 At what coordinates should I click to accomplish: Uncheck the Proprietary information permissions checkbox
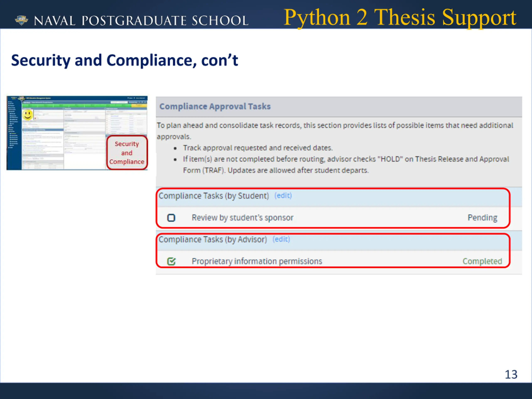point(171,261)
